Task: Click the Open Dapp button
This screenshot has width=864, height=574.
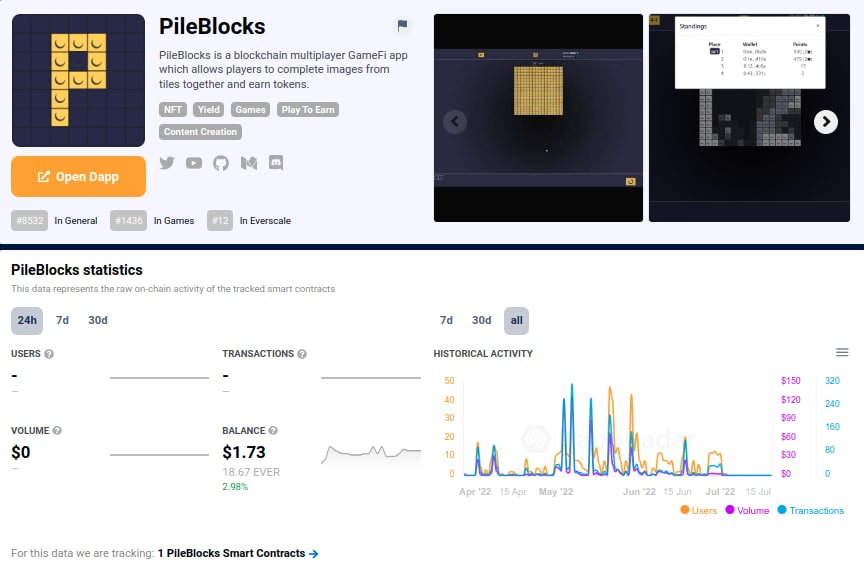Action: pos(79,177)
